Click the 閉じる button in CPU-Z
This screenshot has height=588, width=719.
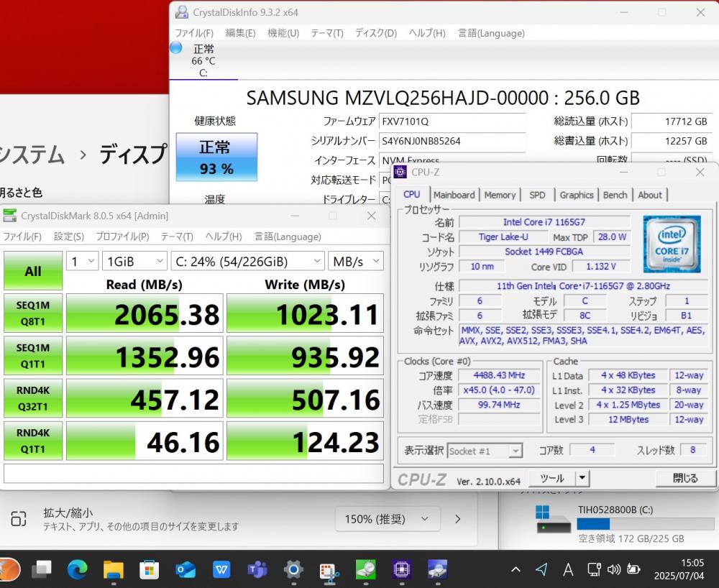pos(685,478)
